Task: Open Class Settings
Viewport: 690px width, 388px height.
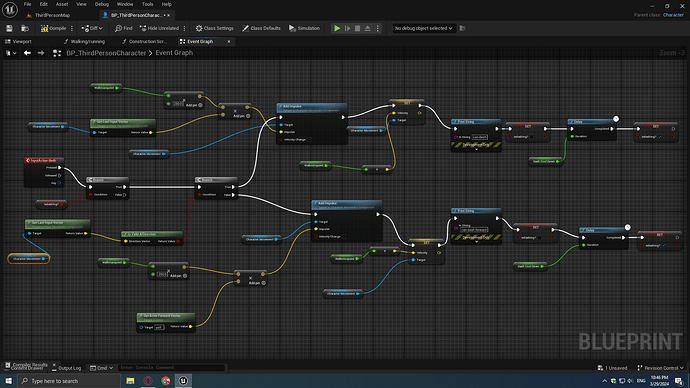Action: (x=214, y=28)
